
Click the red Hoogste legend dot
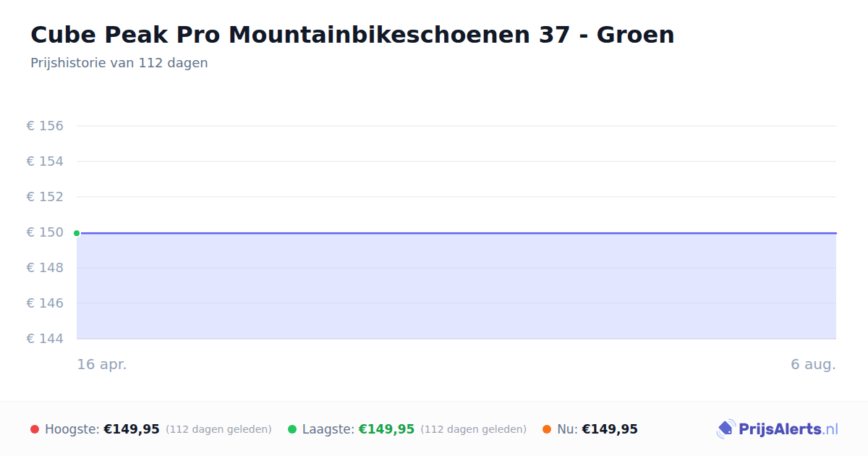(35, 429)
